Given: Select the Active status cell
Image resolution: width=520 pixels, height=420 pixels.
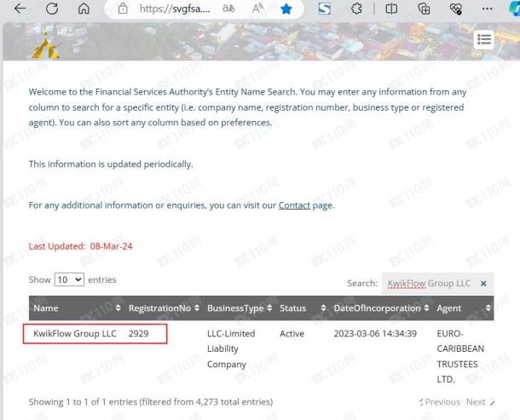Looking at the screenshot, I should (x=292, y=333).
